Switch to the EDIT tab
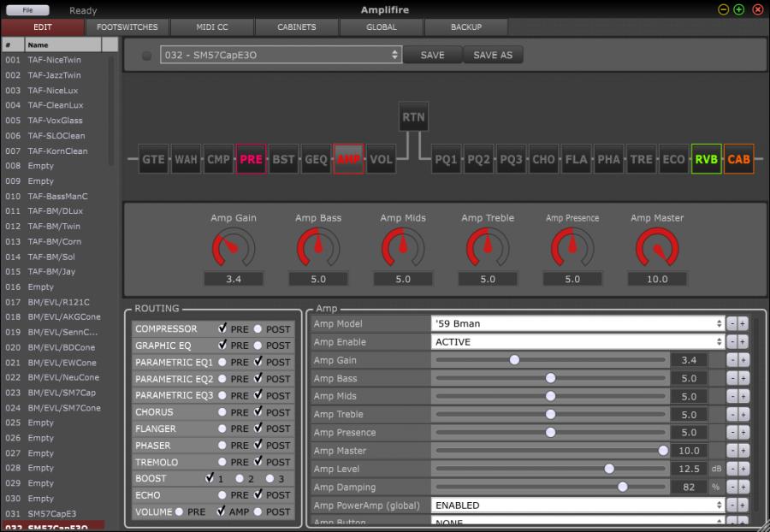This screenshot has width=770, height=532. 43,27
